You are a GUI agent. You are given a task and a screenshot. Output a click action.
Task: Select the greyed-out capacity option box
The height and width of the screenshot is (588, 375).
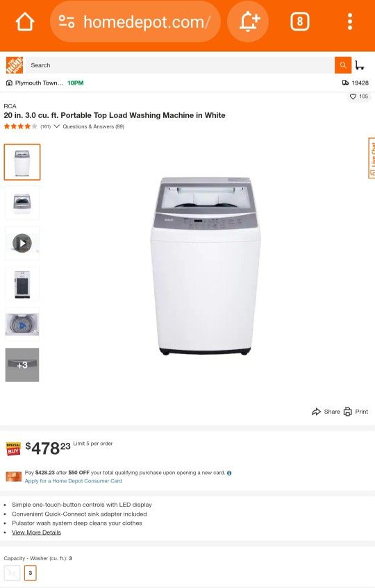tap(12, 573)
